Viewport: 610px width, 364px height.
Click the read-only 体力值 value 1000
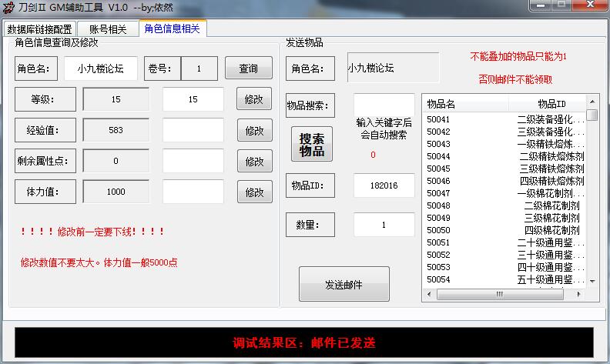tap(116, 192)
